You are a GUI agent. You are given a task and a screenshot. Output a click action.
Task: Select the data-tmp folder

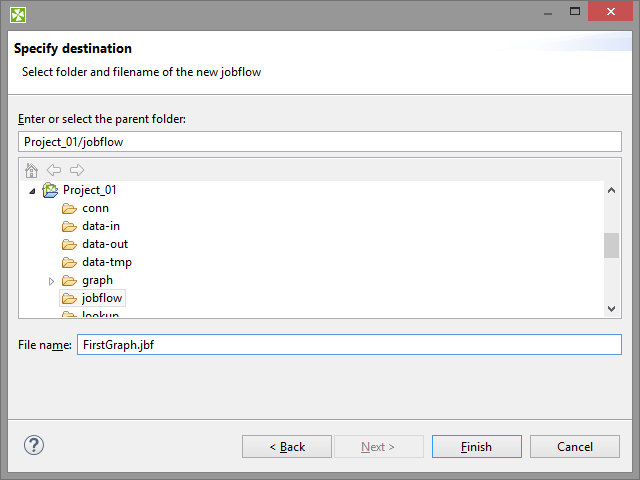point(106,262)
